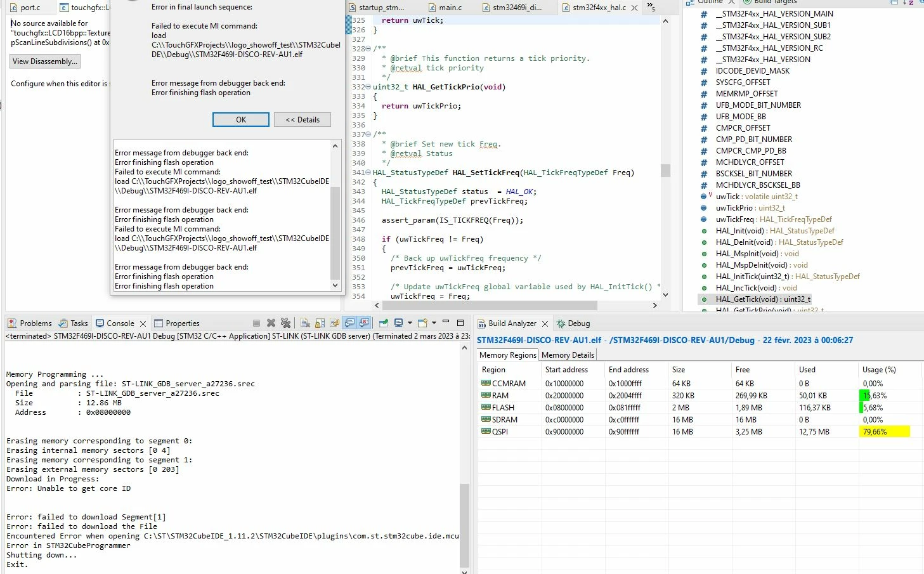
Task: Toggle Show Console When Standard Error Changes
Action: pos(363,323)
